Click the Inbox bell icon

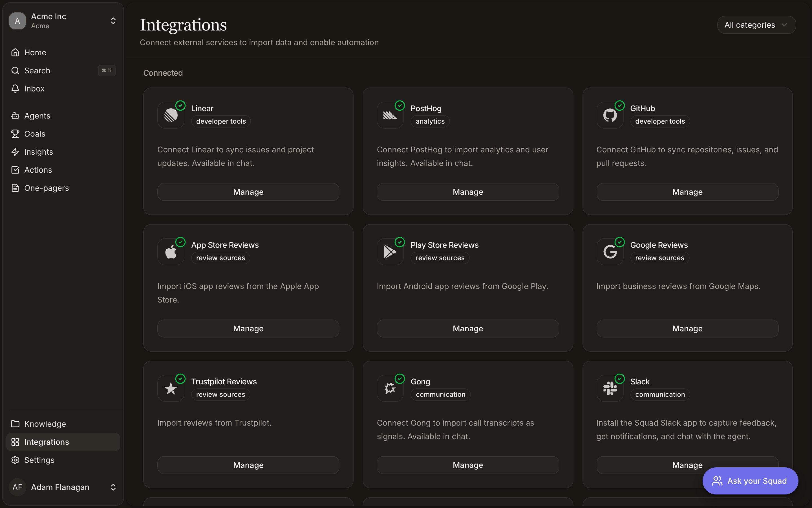click(x=15, y=88)
